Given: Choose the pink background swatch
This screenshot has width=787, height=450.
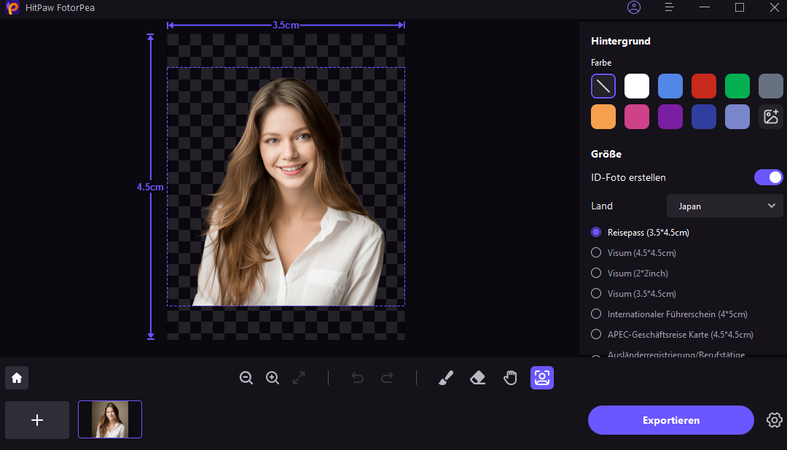Looking at the screenshot, I should [x=636, y=117].
